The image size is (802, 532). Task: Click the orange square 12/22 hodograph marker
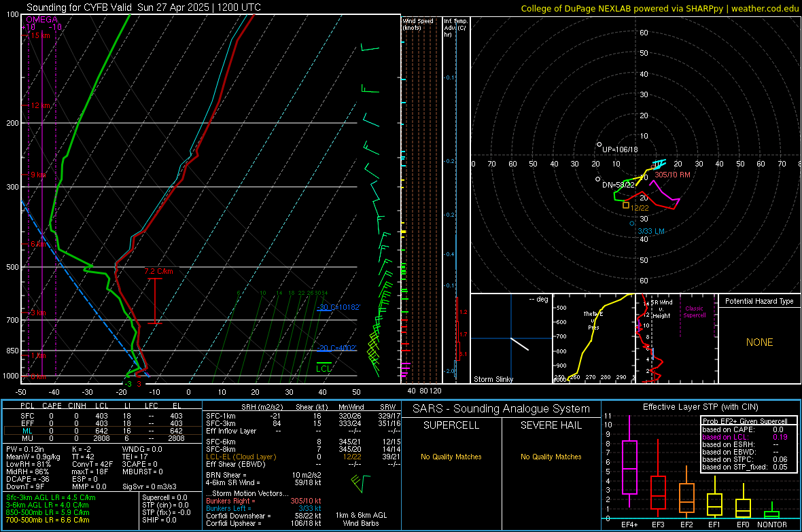point(626,205)
